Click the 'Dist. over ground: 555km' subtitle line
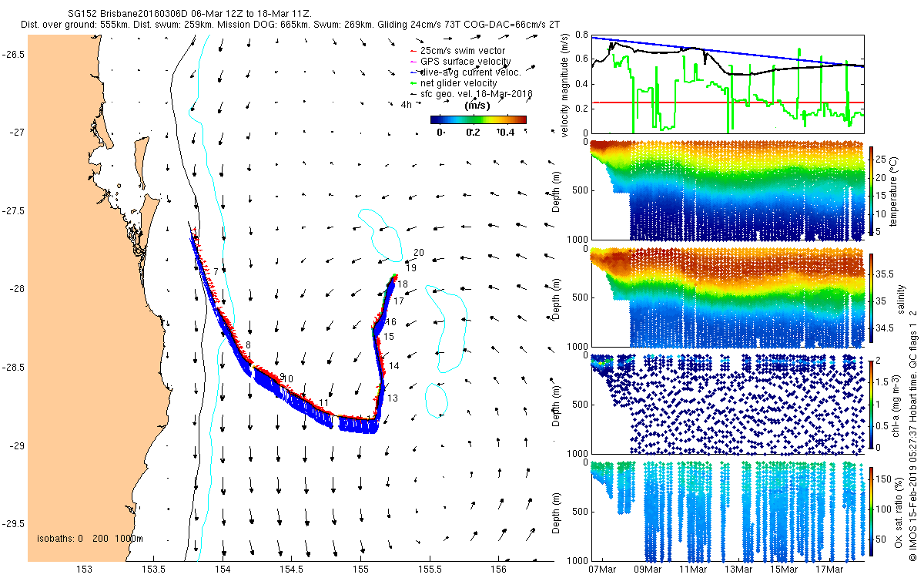This screenshot has width=924, height=578. coord(290,25)
